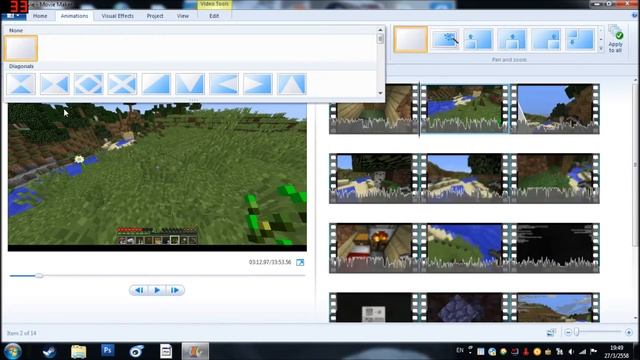640x360 pixels.
Task: Click the video preview monitor
Action: (x=157, y=176)
